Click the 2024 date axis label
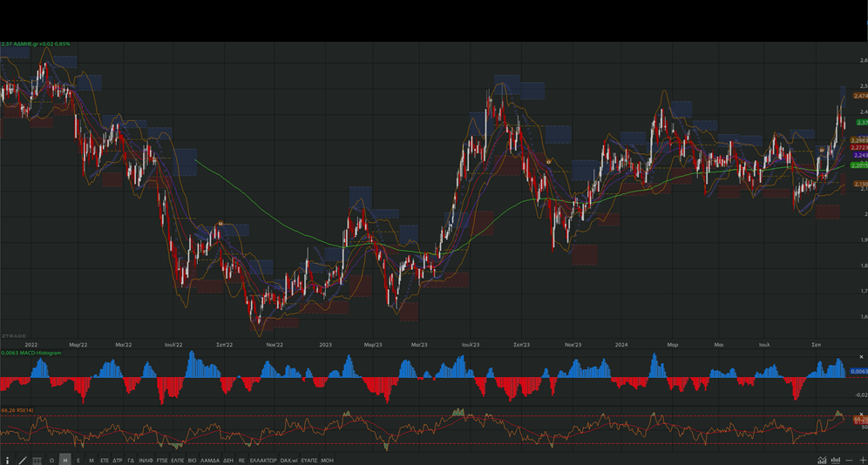 click(x=621, y=345)
